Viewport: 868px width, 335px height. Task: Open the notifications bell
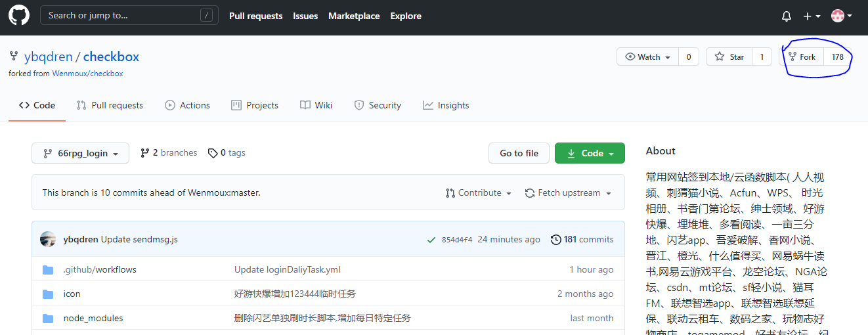tap(787, 16)
